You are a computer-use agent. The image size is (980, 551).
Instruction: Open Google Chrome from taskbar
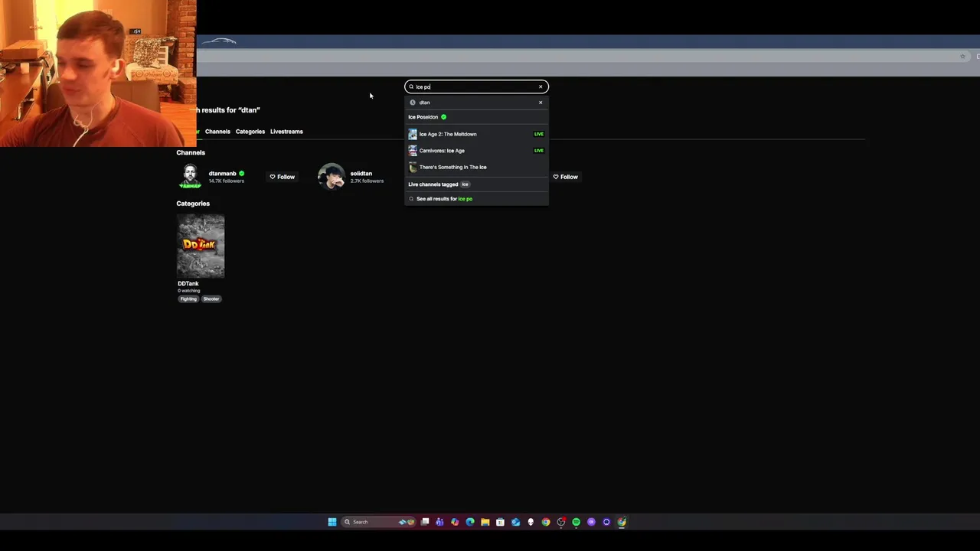tap(546, 522)
